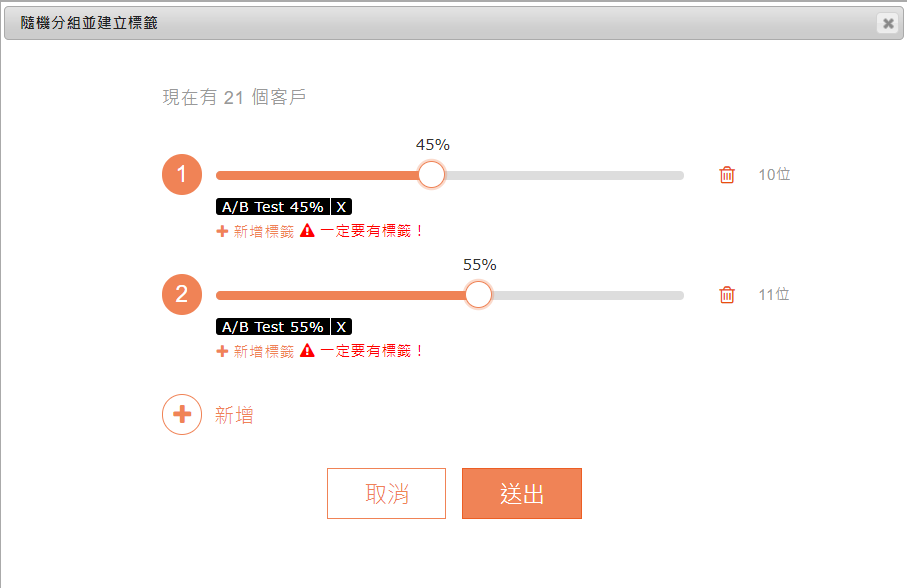Click the 55% slider handle
Image resolution: width=907 pixels, height=588 pixels.
coord(479,295)
